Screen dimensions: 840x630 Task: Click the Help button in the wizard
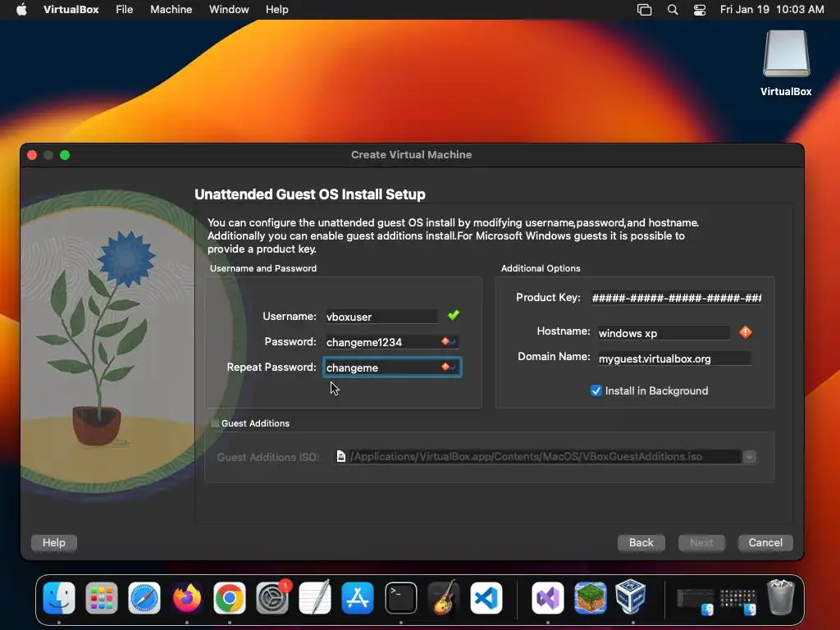pos(53,543)
